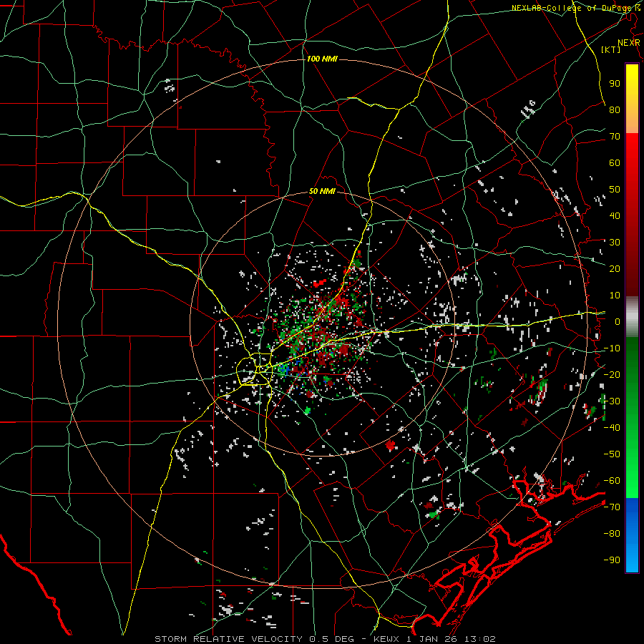Click the 100 NMI range ring label
Viewport: 644px width, 644px height.
pos(322,59)
